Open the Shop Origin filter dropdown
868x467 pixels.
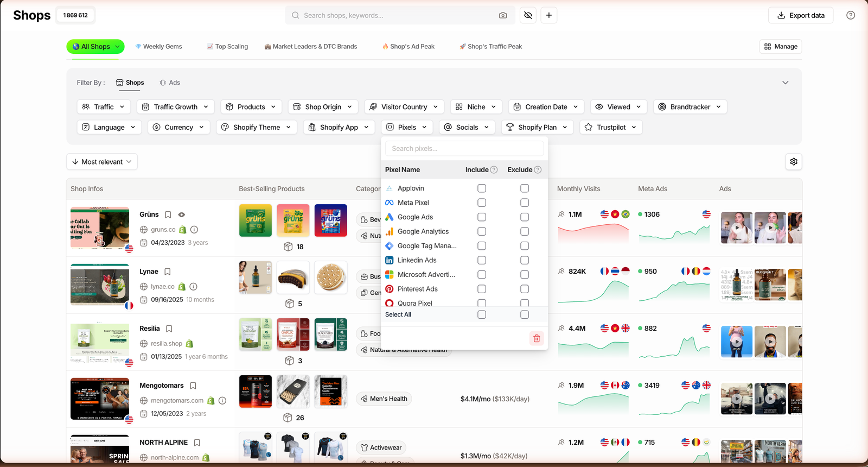coord(323,107)
